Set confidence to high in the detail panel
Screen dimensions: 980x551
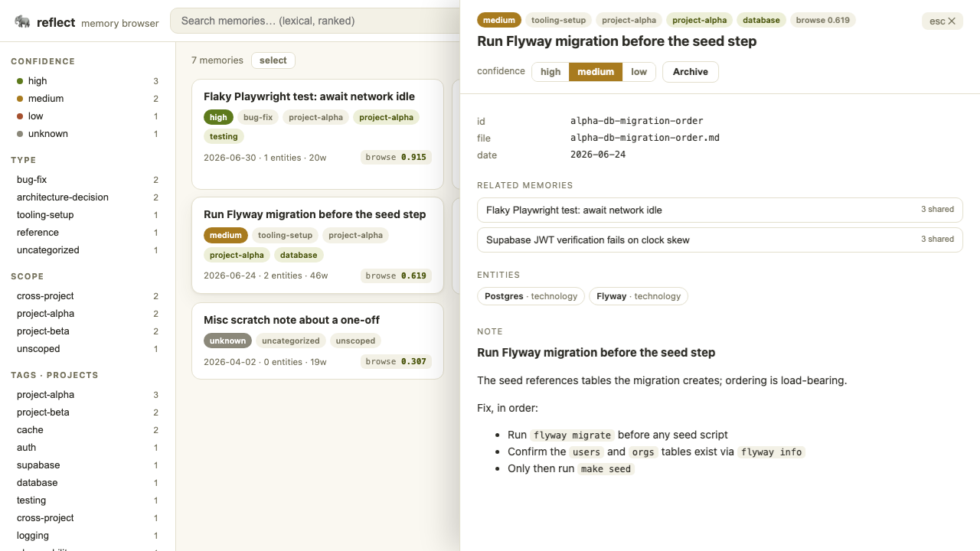pyautogui.click(x=550, y=72)
